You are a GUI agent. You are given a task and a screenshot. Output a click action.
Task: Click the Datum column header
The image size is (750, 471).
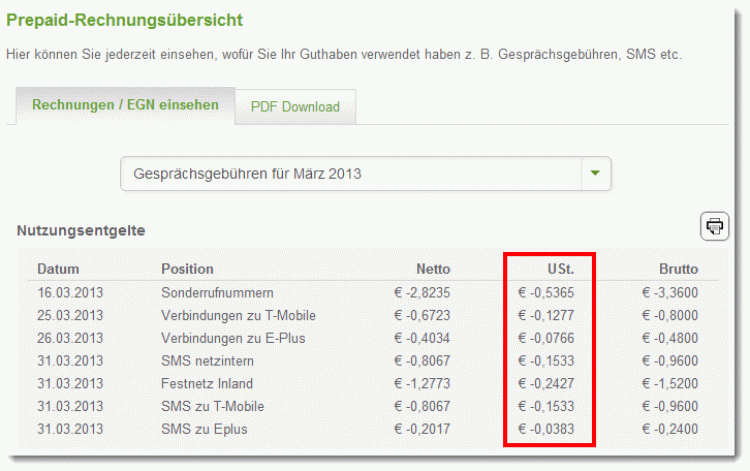click(58, 269)
